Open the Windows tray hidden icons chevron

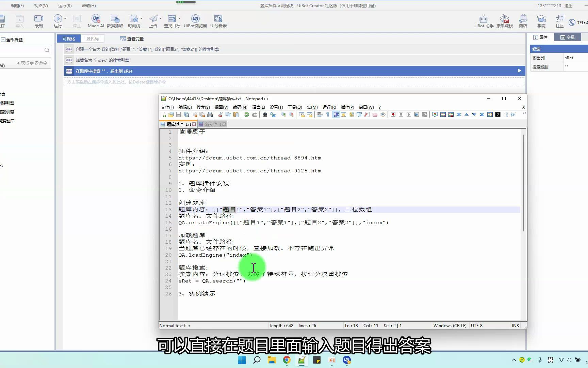click(513, 360)
